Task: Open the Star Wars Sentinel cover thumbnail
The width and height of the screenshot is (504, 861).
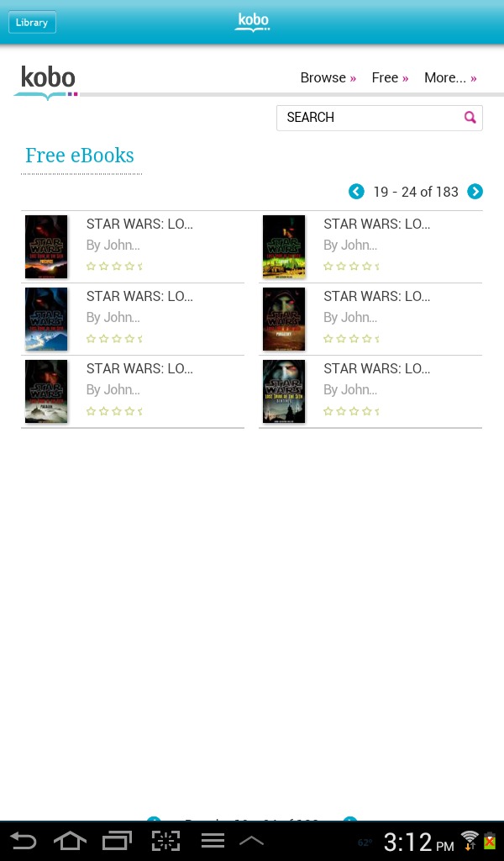Action: click(284, 392)
